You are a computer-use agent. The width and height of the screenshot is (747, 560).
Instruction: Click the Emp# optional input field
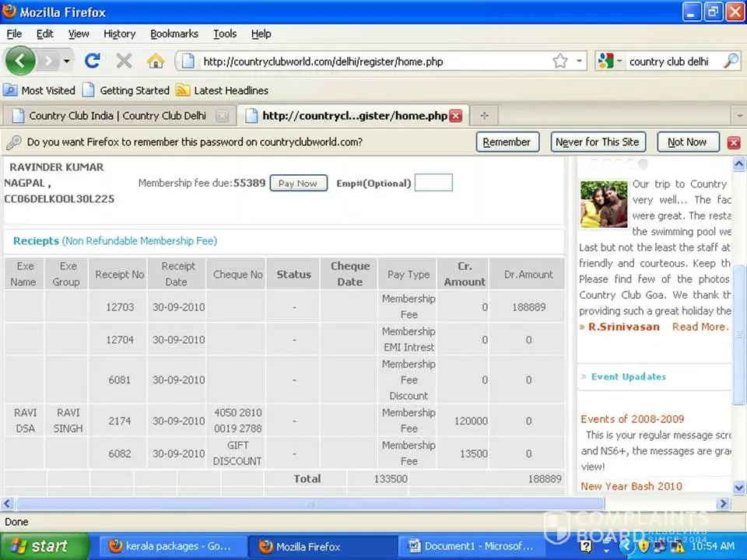[433, 183]
